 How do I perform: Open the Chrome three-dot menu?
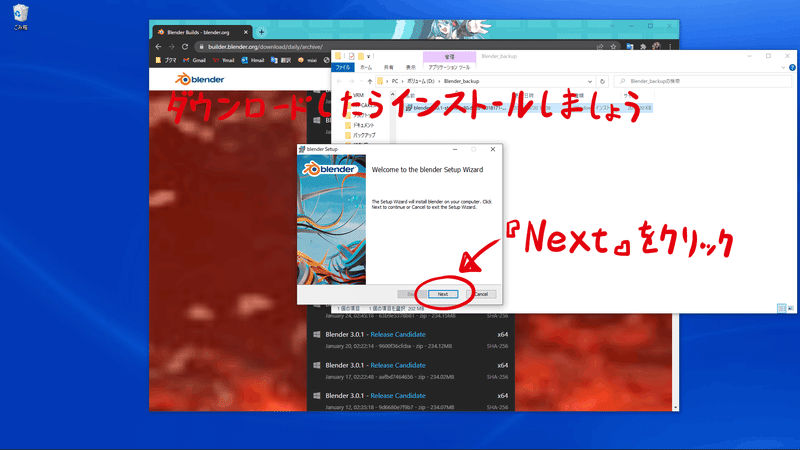tap(670, 46)
